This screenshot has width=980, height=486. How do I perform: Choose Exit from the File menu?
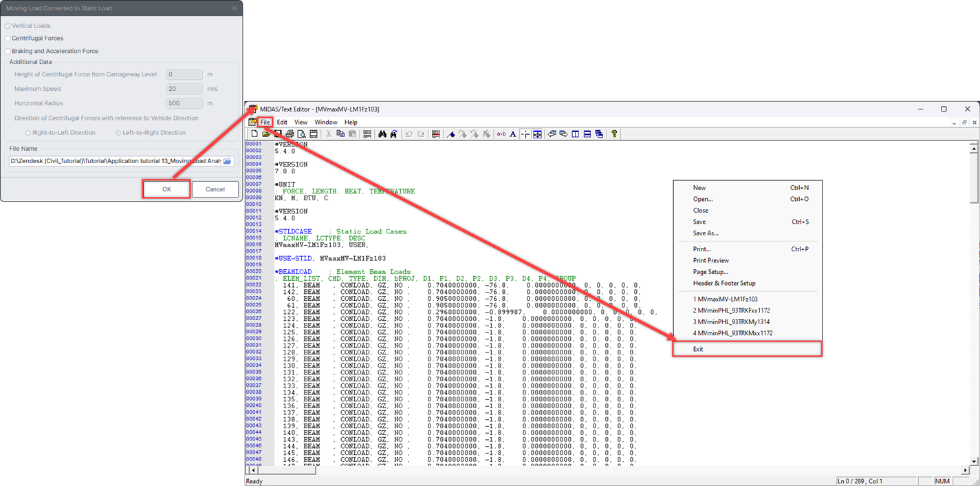click(x=747, y=349)
